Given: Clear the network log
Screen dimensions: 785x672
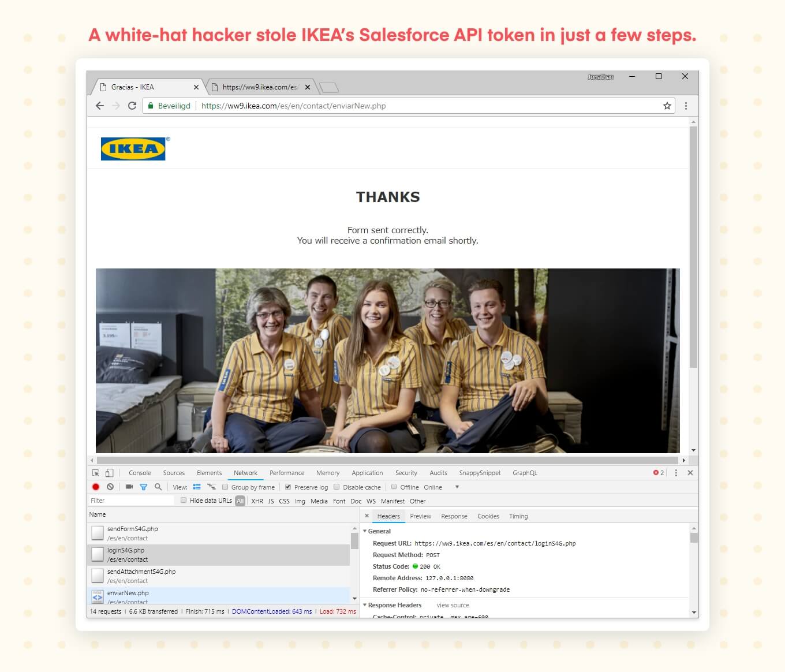Looking at the screenshot, I should pyautogui.click(x=110, y=487).
